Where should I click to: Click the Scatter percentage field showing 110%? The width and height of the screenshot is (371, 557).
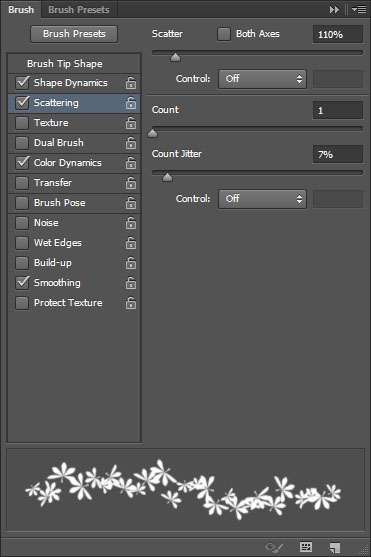point(338,34)
